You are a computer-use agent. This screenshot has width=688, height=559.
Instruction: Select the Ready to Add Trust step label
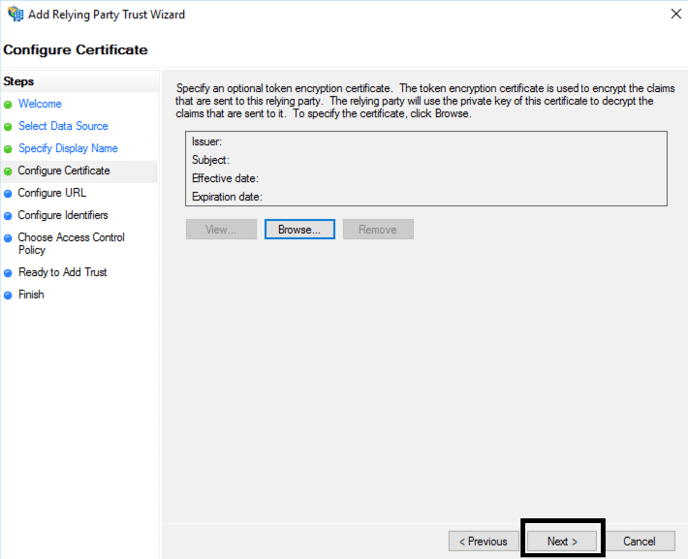coord(62,272)
